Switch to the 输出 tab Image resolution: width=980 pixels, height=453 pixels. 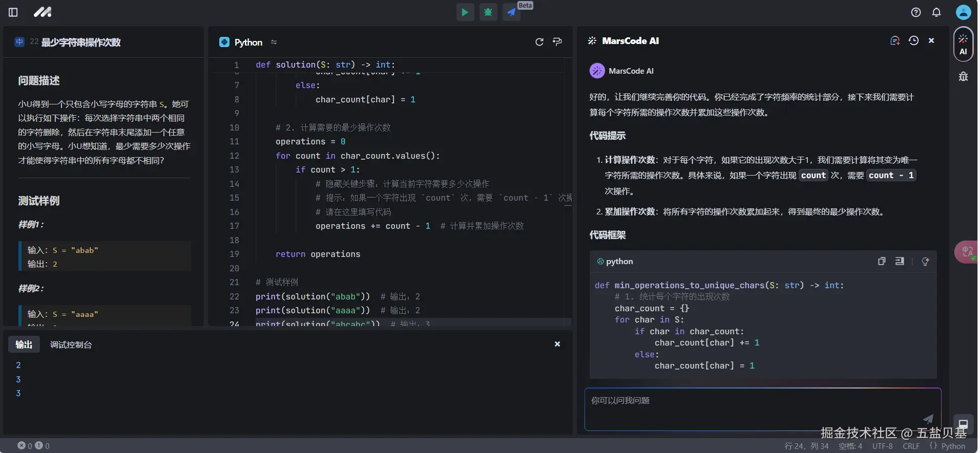point(24,344)
